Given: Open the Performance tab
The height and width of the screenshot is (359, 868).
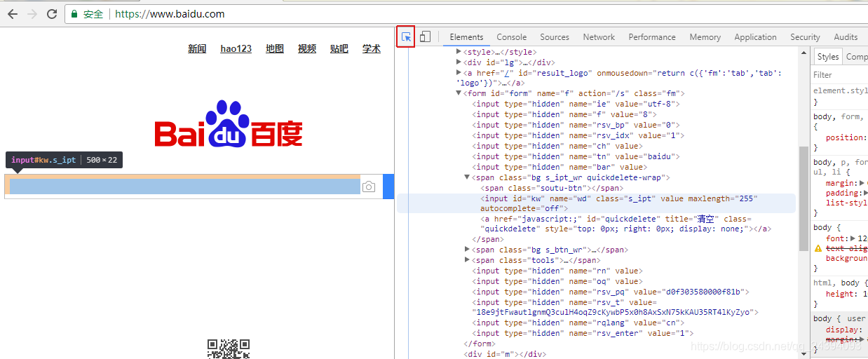Looking at the screenshot, I should coord(652,37).
